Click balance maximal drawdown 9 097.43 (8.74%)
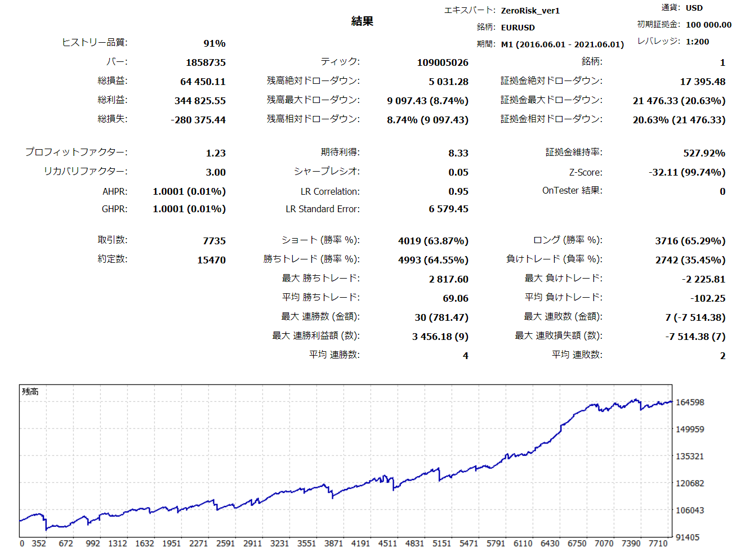The height and width of the screenshot is (560, 754). (x=427, y=101)
